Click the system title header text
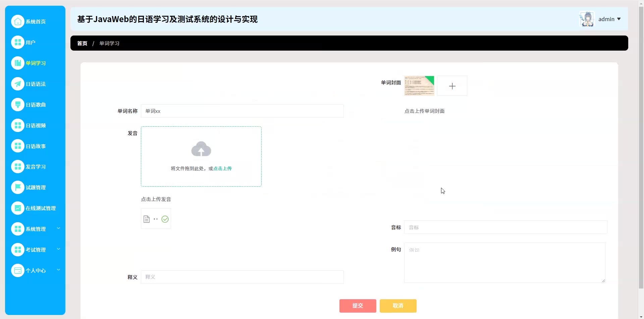Image resolution: width=644 pixels, height=319 pixels. point(167,19)
